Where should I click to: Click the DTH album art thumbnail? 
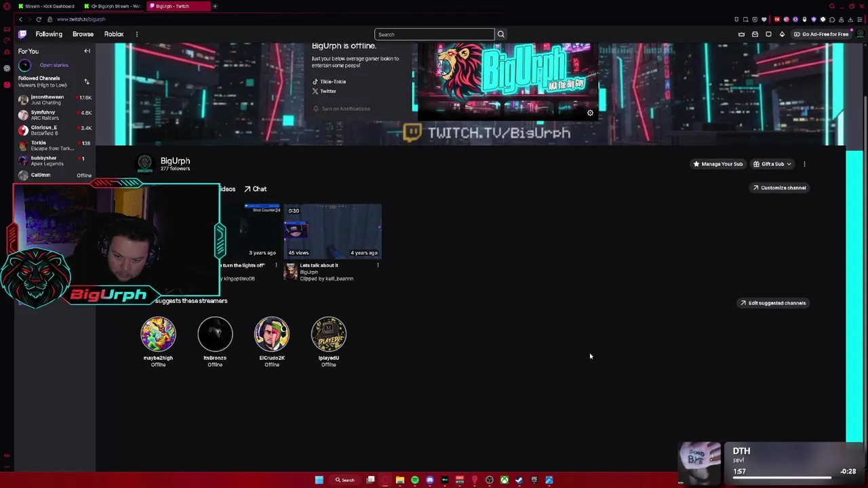point(700,463)
